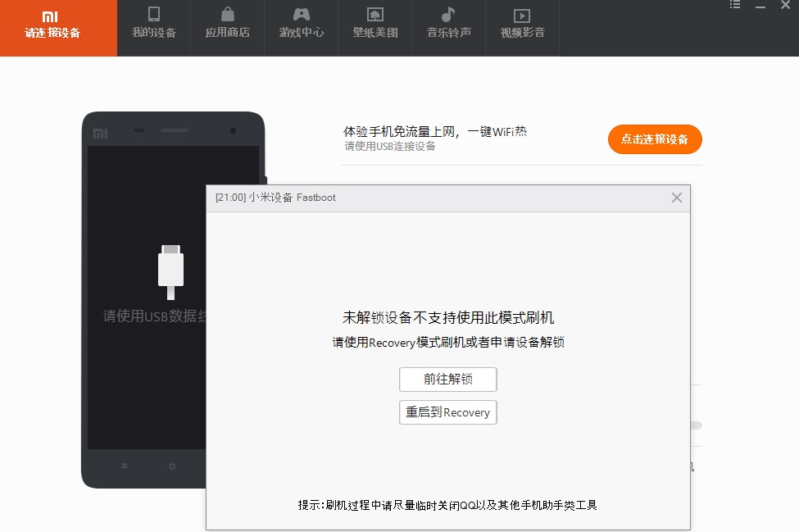
Task: Click the 体验手机免流量上网 WiFi hotspot text
Action: tap(434, 131)
